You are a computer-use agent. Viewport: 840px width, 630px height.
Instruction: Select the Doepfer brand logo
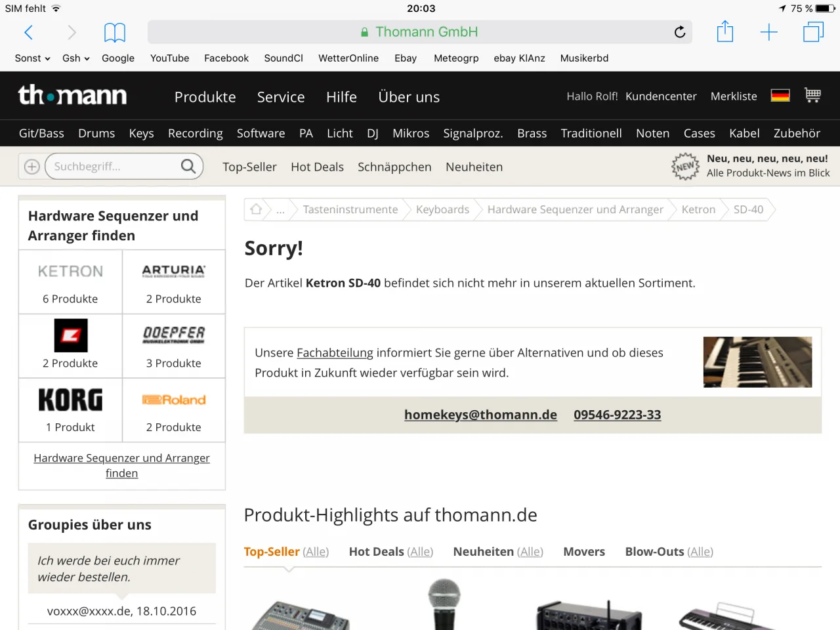[x=174, y=335]
